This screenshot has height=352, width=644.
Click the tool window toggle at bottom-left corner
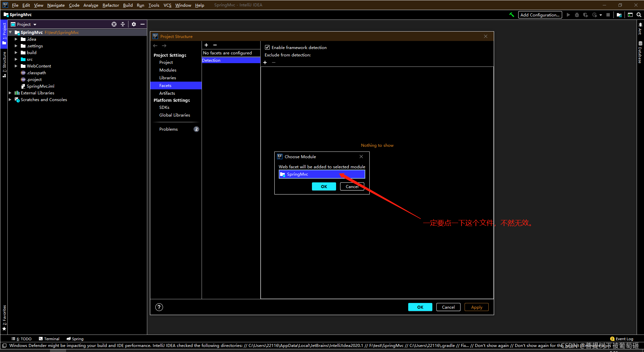tap(4, 346)
